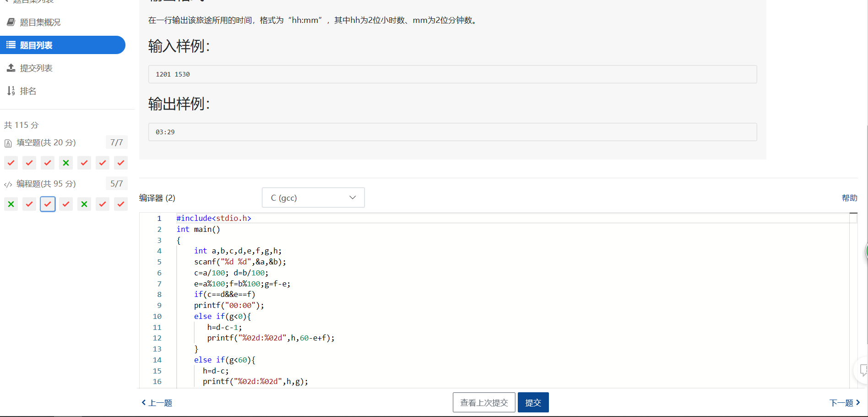Click the 排名 sort icon
Viewport: 868px width, 417px height.
pyautogui.click(x=11, y=91)
